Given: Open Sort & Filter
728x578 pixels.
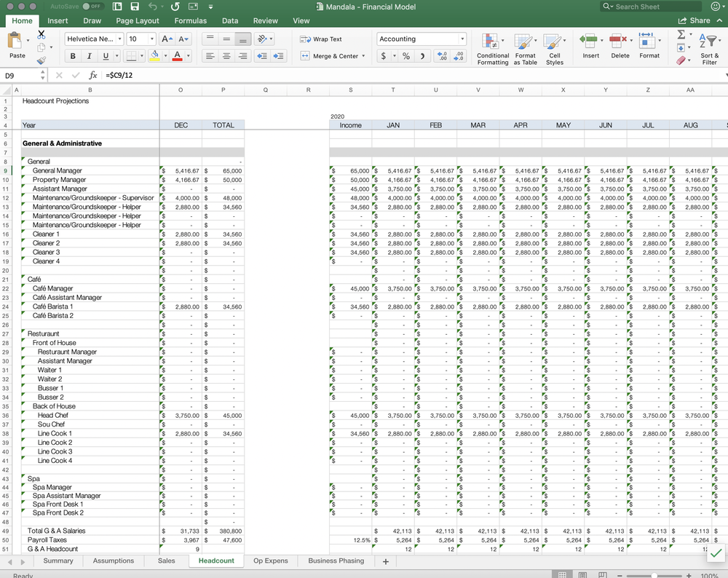Looking at the screenshot, I should (709, 49).
